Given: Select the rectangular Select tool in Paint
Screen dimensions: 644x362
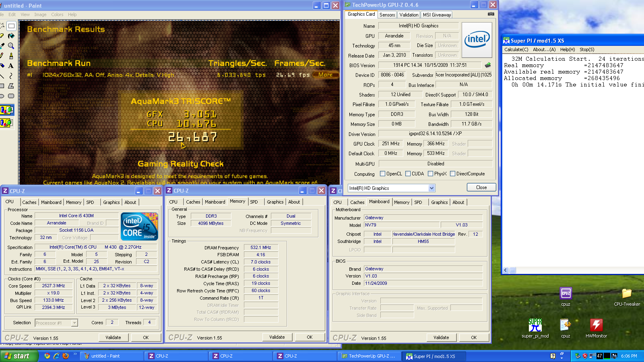Looking at the screenshot, I should click(11, 26).
